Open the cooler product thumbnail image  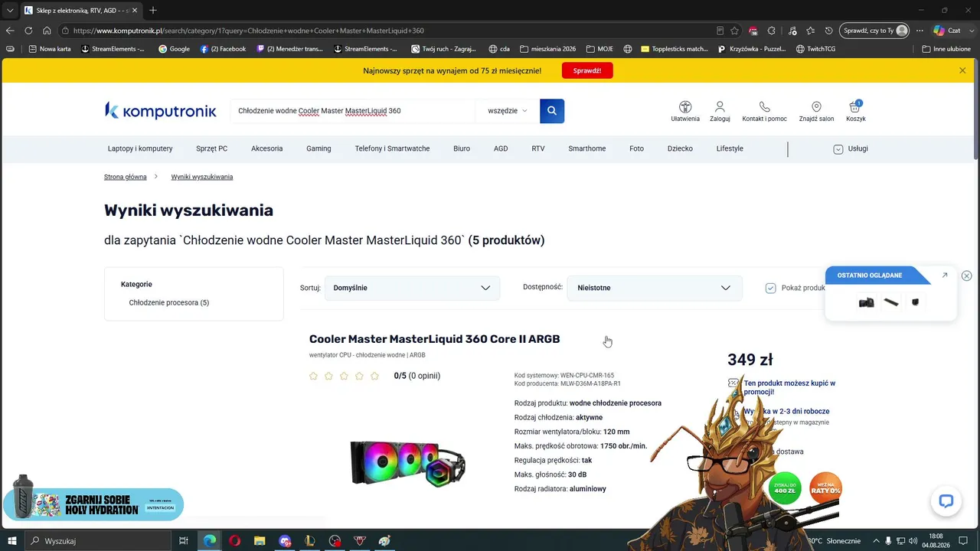[x=407, y=463]
